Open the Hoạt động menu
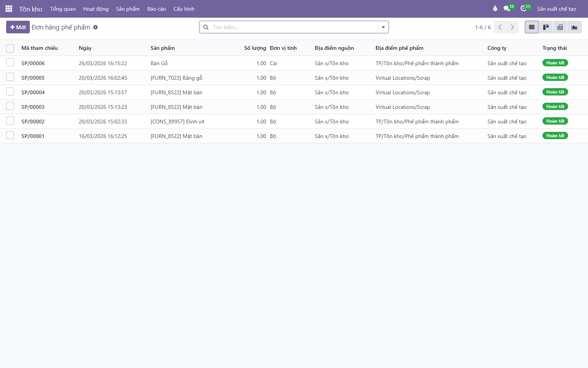 point(96,9)
